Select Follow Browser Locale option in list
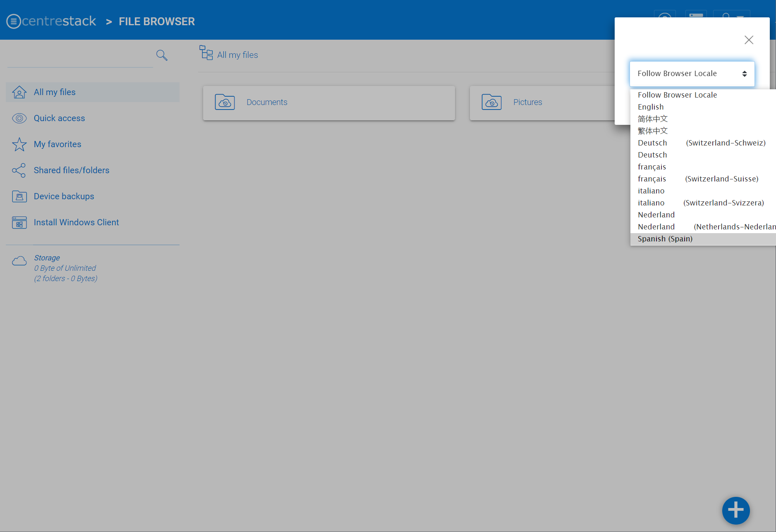776x532 pixels. coord(703,95)
